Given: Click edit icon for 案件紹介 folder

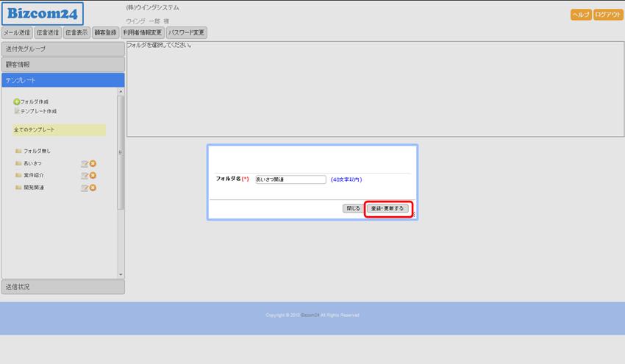Looking at the screenshot, I should coord(85,176).
